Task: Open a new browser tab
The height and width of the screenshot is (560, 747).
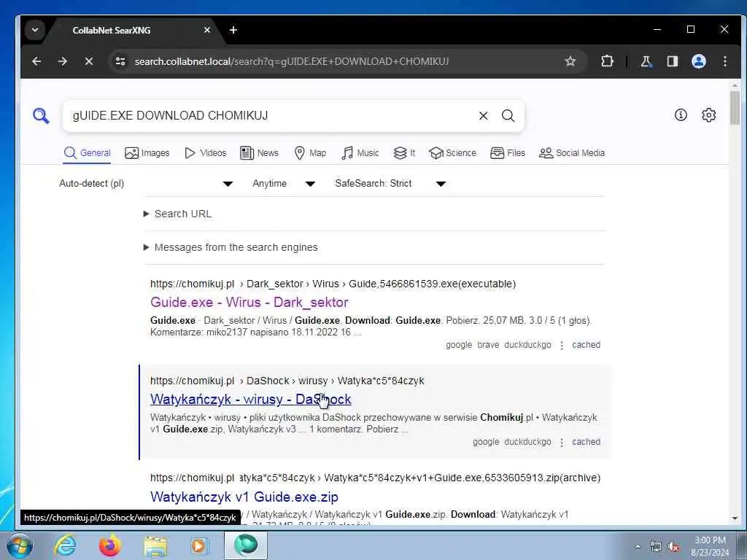Action: [233, 30]
